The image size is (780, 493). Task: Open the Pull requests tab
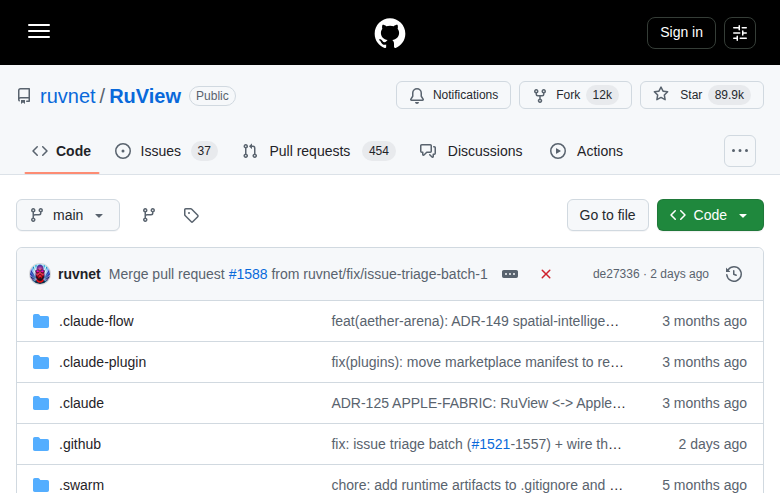319,151
